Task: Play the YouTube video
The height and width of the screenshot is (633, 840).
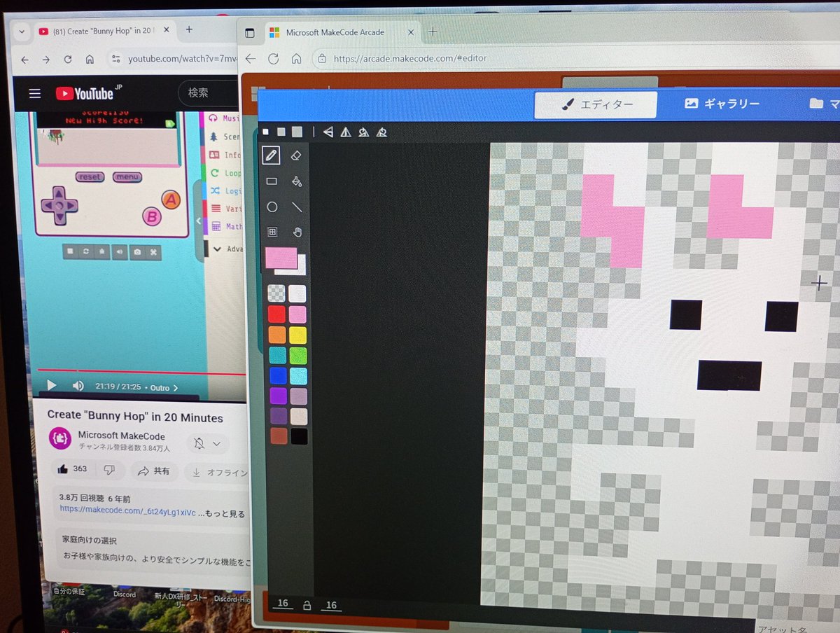Action: [x=51, y=385]
